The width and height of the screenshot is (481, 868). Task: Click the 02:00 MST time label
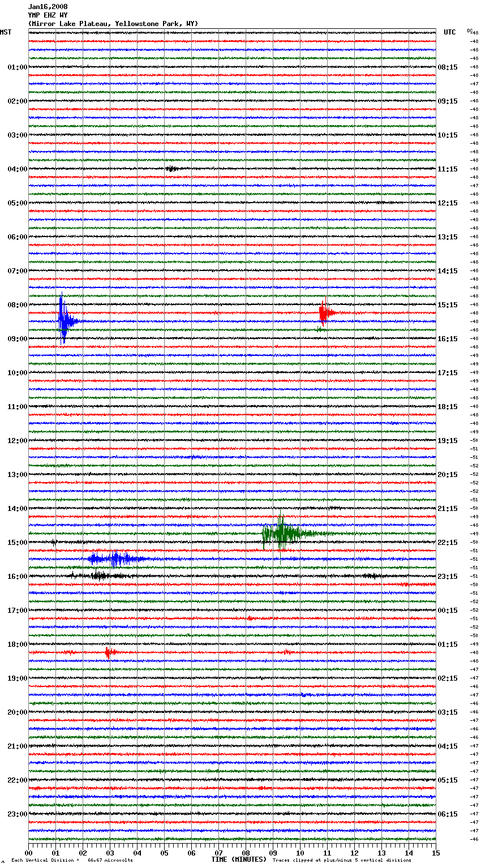17,101
